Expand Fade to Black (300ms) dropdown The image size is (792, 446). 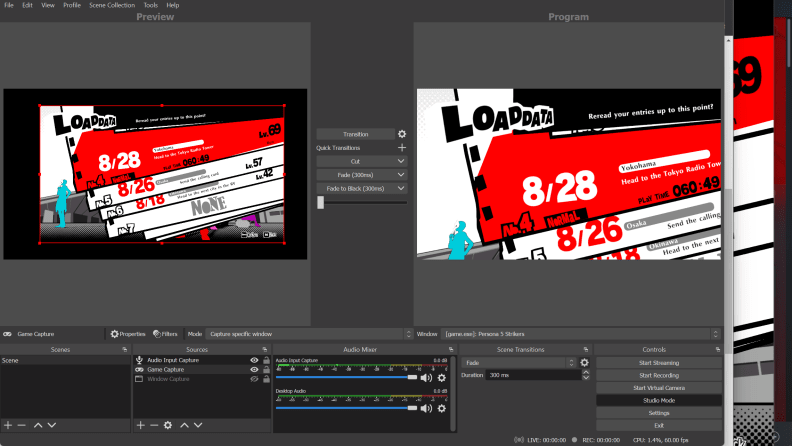[x=401, y=188]
